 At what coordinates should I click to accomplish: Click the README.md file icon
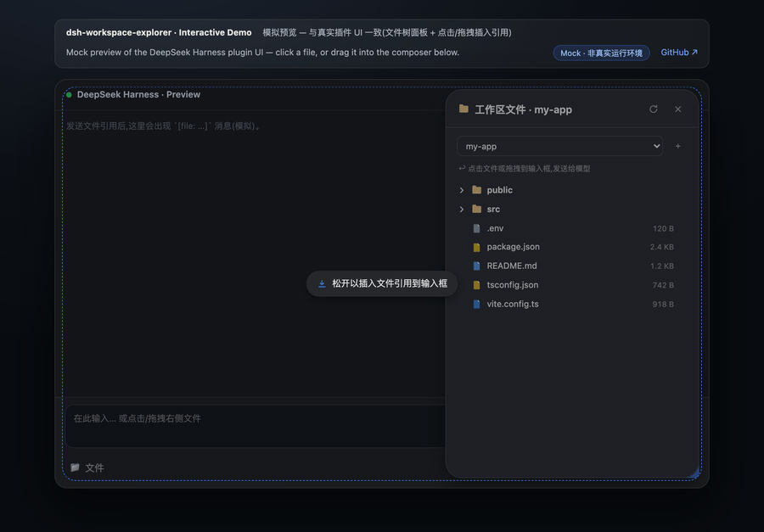(x=477, y=266)
